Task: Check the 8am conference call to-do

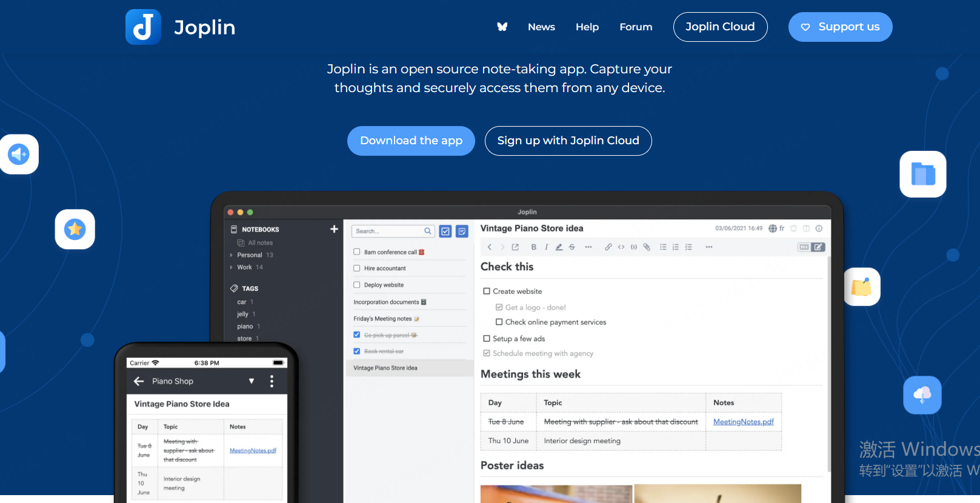Action: [x=356, y=252]
